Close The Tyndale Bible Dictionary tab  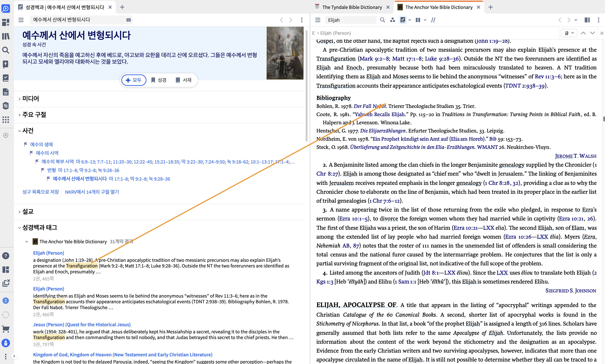click(x=388, y=7)
